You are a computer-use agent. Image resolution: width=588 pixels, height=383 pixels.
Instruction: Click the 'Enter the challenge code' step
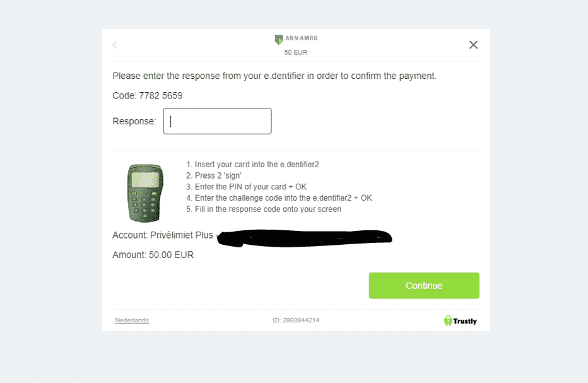[x=279, y=198]
